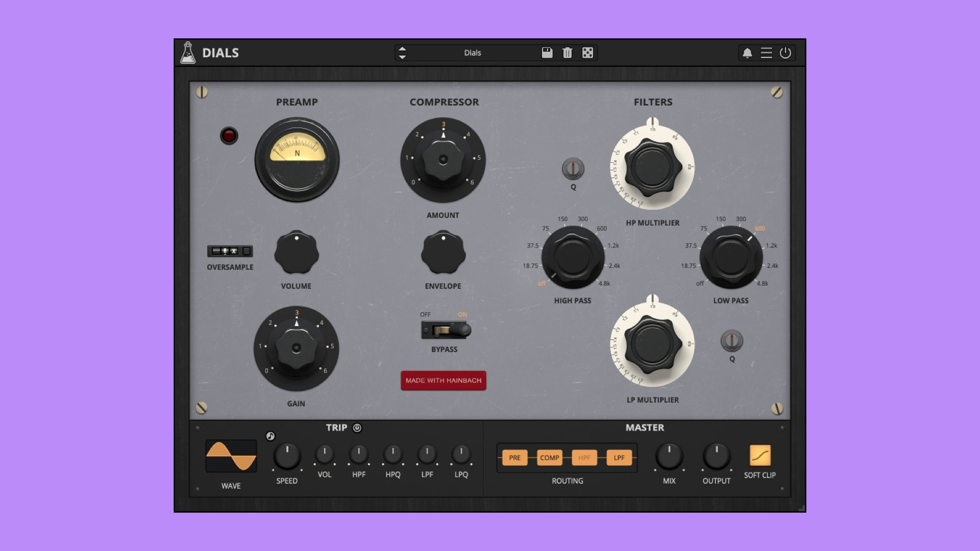Click the preset up arrow
Screen dimensions: 980x551
point(402,48)
